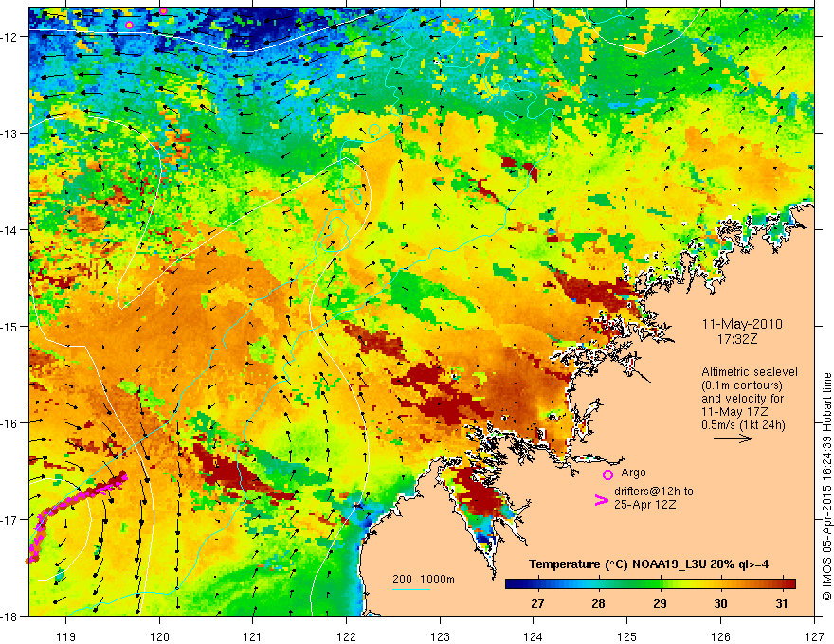This screenshot has width=834, height=644.
Task: Click the 25-Apr 12Z legend text
Action: (x=644, y=504)
